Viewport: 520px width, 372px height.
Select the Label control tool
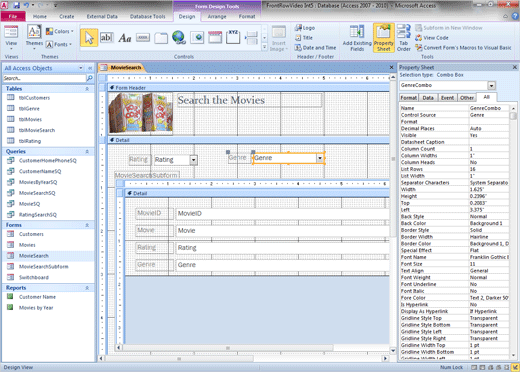click(x=125, y=38)
